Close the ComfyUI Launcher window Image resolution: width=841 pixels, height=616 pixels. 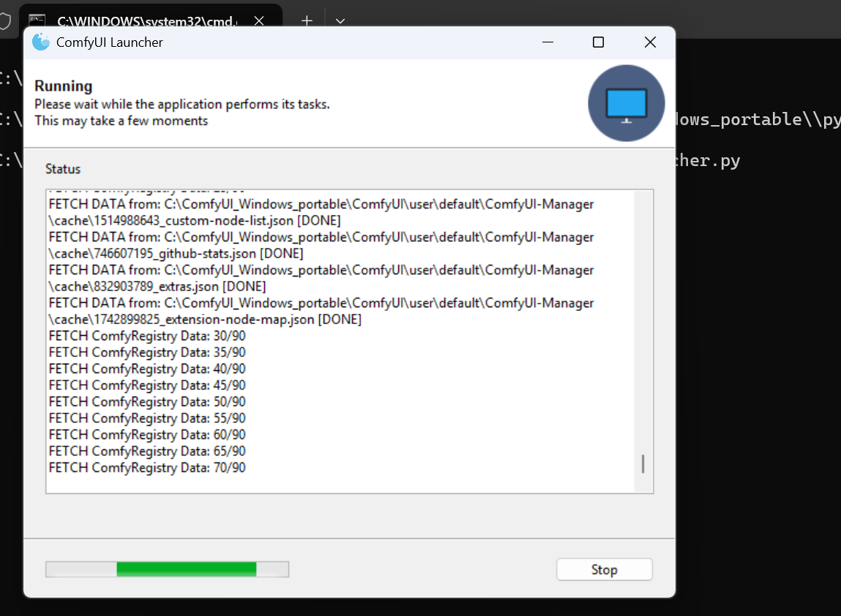[649, 42]
